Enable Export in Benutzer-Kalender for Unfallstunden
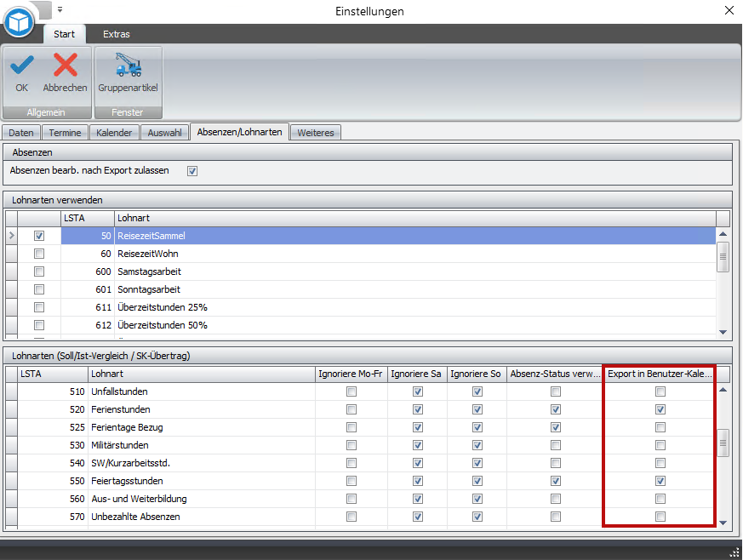The width and height of the screenshot is (743, 560). tap(660, 391)
